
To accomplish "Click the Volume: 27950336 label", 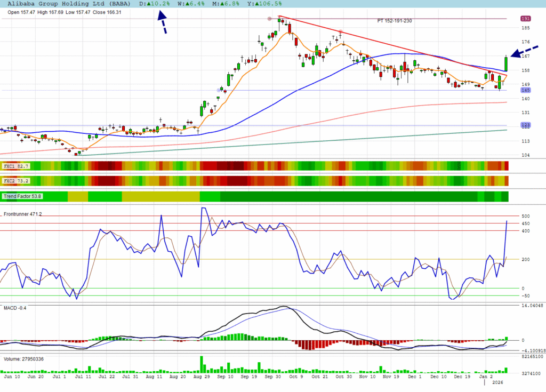I will (x=24, y=359).
